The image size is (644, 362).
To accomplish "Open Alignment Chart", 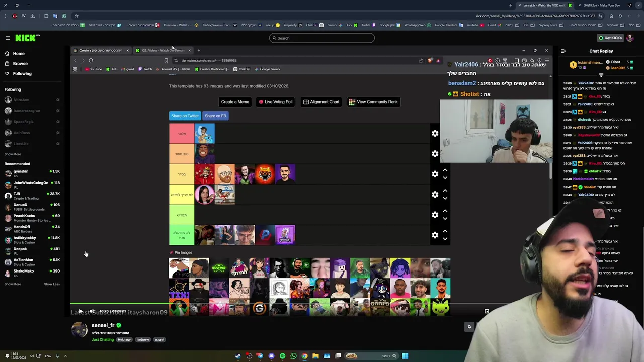I will tap(321, 102).
